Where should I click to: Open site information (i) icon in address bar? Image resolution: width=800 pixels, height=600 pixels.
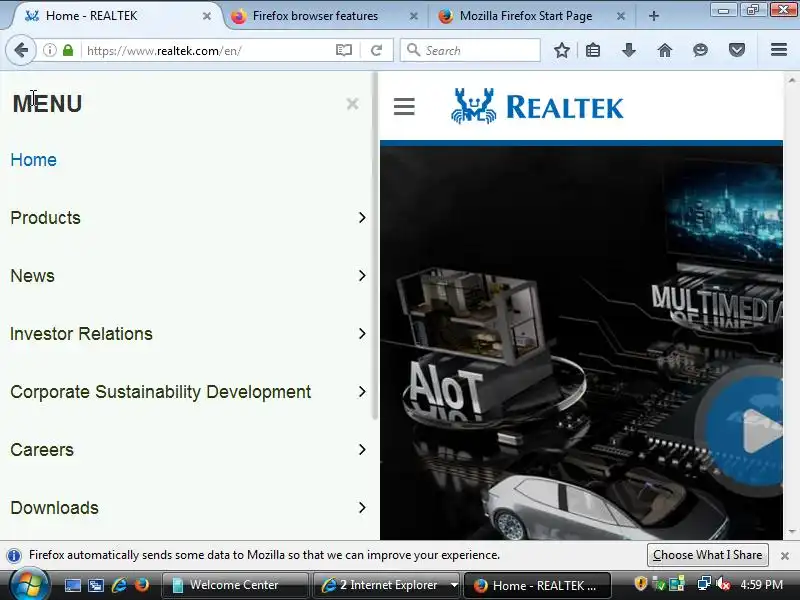[x=49, y=51]
